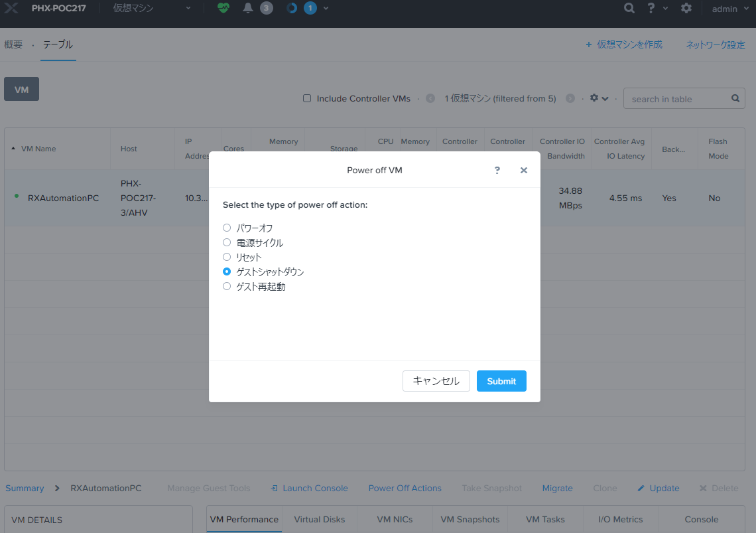
Task: Open cluster health heart icon
Action: (x=223, y=9)
